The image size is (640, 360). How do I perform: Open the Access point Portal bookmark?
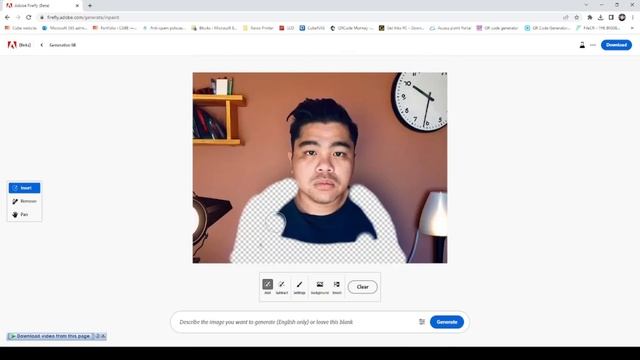point(450,28)
